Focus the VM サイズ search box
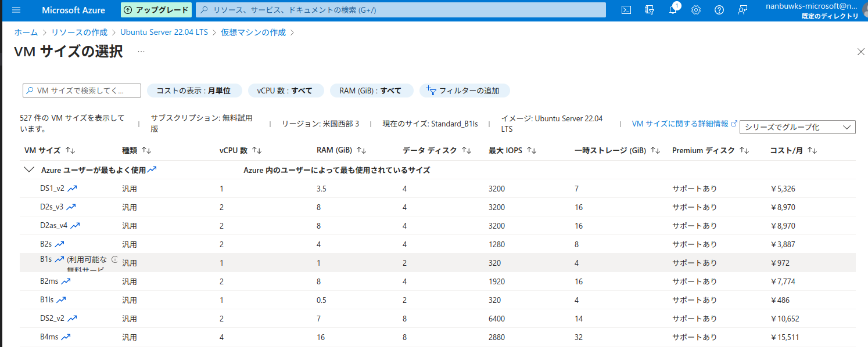868x347 pixels. pyautogui.click(x=82, y=91)
